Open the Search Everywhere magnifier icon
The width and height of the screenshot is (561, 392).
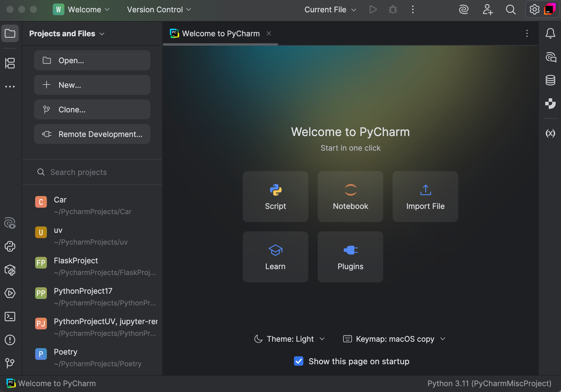[511, 9]
